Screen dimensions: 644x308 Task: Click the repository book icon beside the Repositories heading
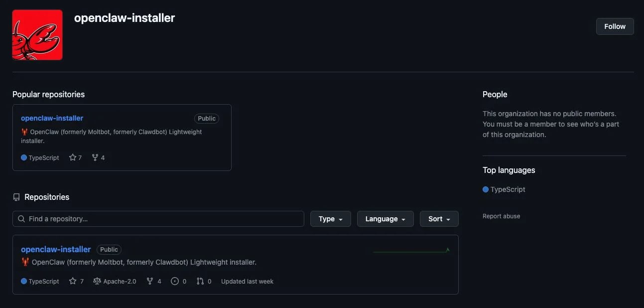16,197
